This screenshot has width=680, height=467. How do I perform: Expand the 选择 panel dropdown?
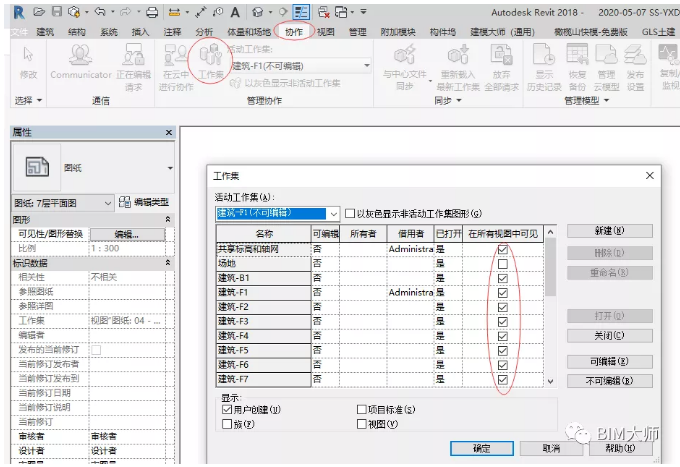tap(29, 101)
